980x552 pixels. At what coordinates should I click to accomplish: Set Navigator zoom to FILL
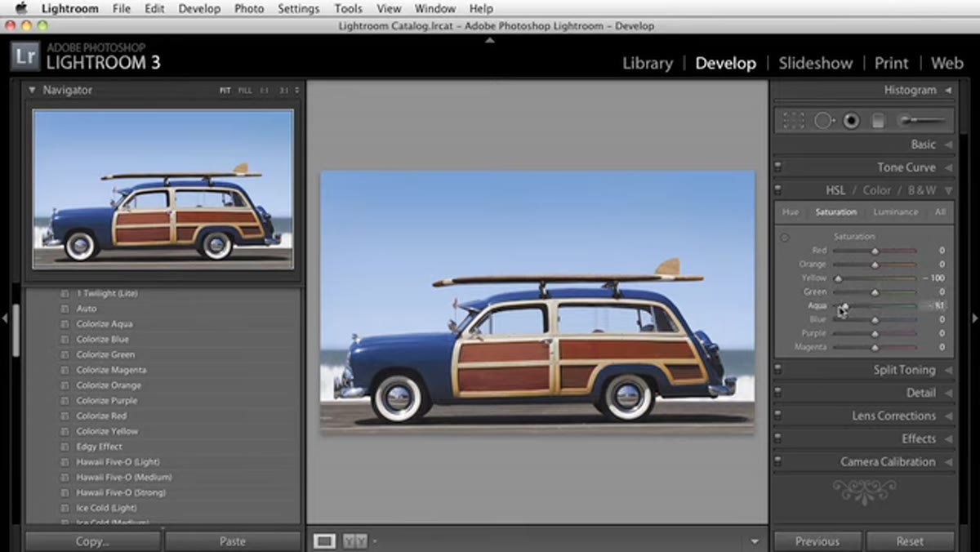click(245, 91)
